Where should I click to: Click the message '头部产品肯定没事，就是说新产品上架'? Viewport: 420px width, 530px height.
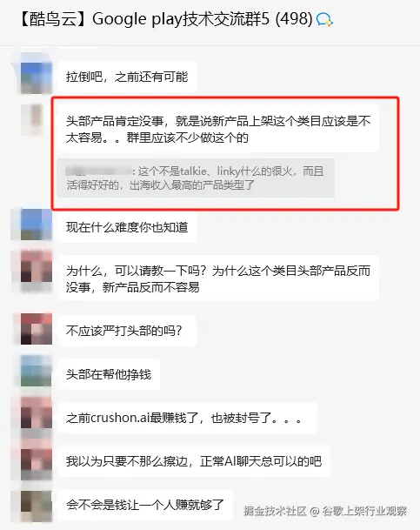click(218, 129)
